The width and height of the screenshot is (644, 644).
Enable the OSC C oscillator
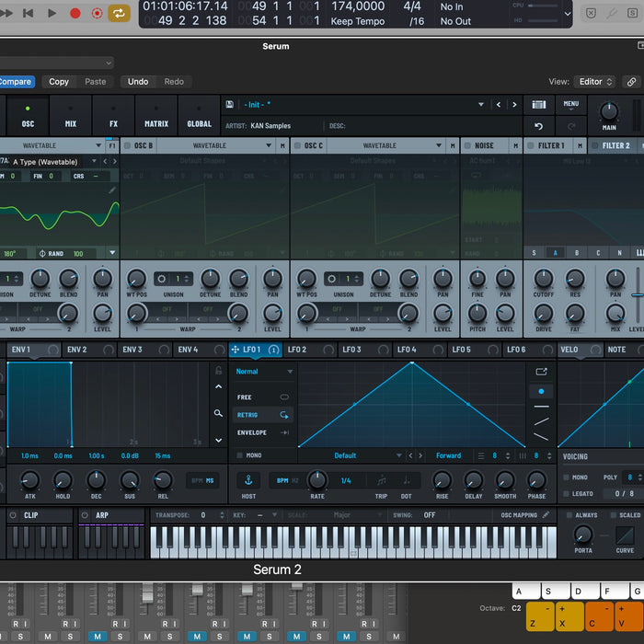[x=297, y=145]
